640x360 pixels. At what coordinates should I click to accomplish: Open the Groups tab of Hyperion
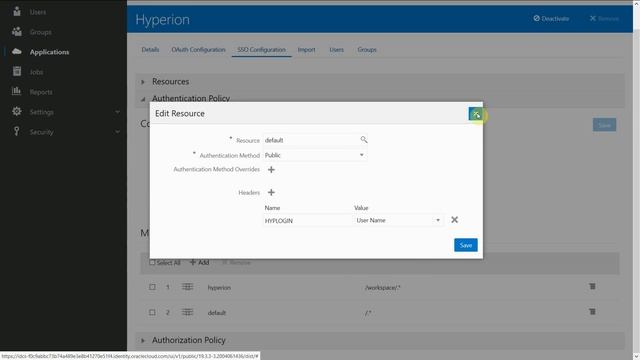[367, 49]
